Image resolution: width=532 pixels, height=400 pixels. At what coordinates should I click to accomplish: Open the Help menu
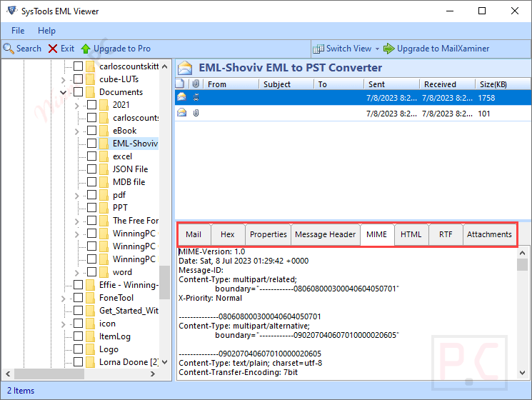point(46,31)
